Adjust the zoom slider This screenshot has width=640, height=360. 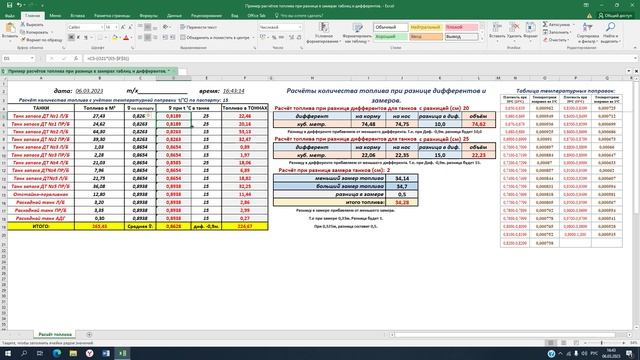tap(602, 343)
